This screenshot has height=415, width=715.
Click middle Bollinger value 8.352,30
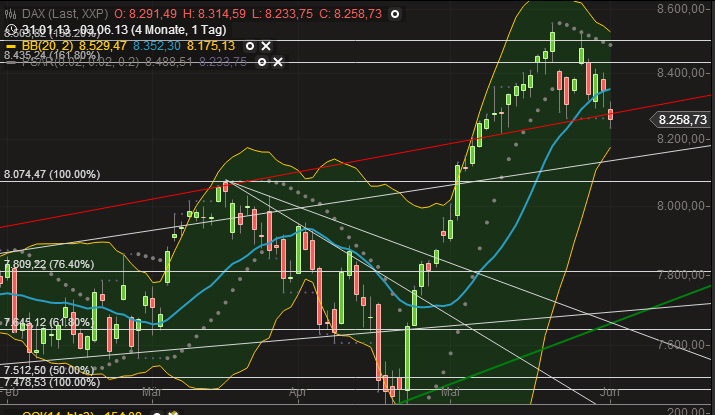click(157, 46)
